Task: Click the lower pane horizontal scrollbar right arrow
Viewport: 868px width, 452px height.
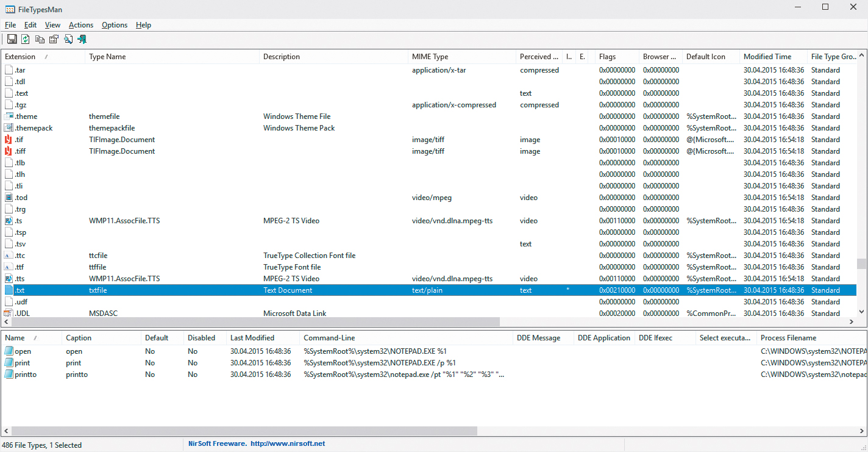Action: click(861, 431)
